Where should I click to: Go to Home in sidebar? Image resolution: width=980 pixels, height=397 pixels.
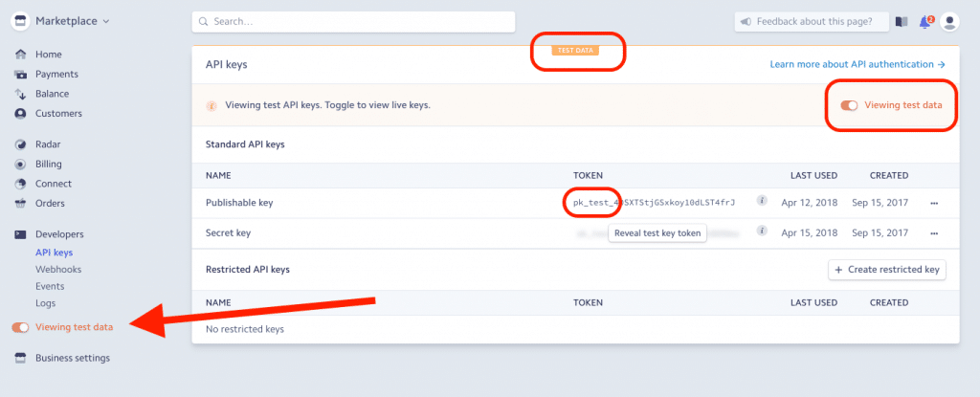coord(48,55)
